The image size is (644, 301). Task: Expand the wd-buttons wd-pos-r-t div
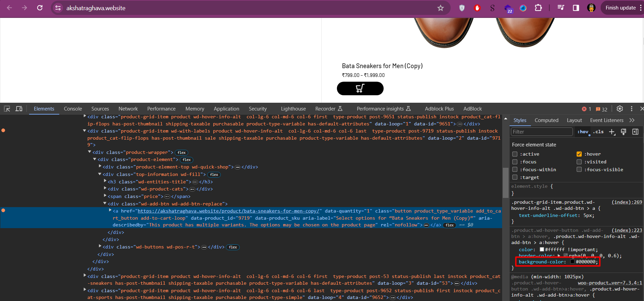coord(100,246)
